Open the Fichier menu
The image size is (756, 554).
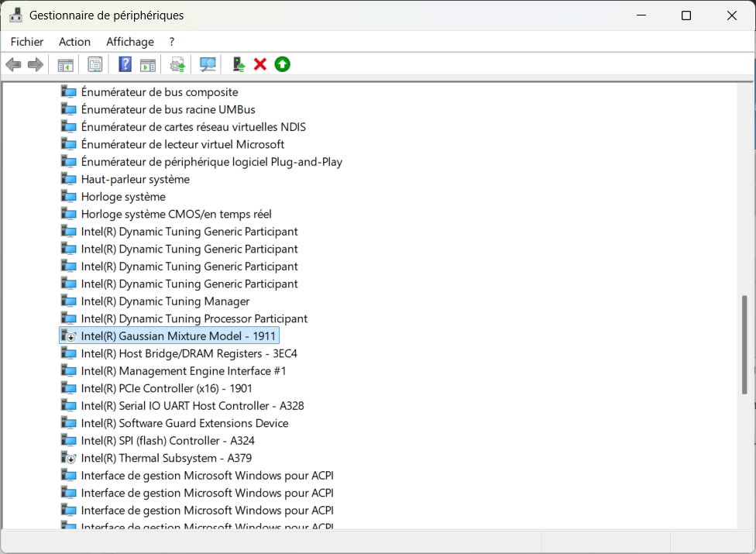(x=27, y=42)
